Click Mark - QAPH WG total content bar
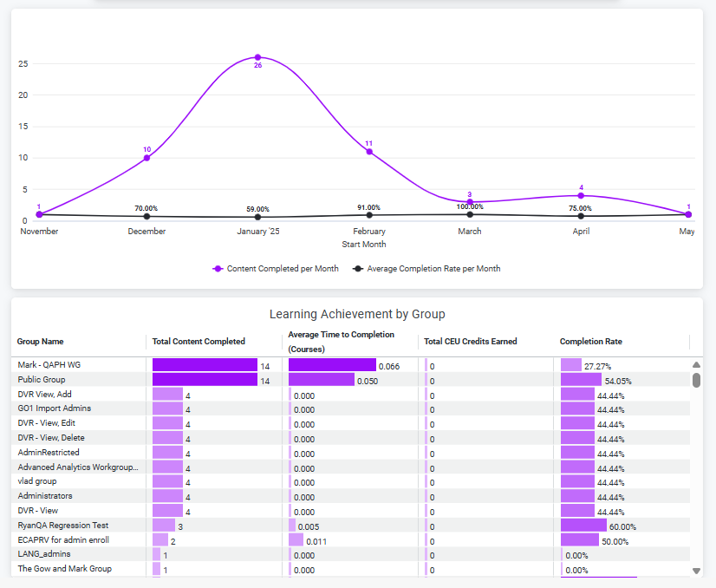 205,365
